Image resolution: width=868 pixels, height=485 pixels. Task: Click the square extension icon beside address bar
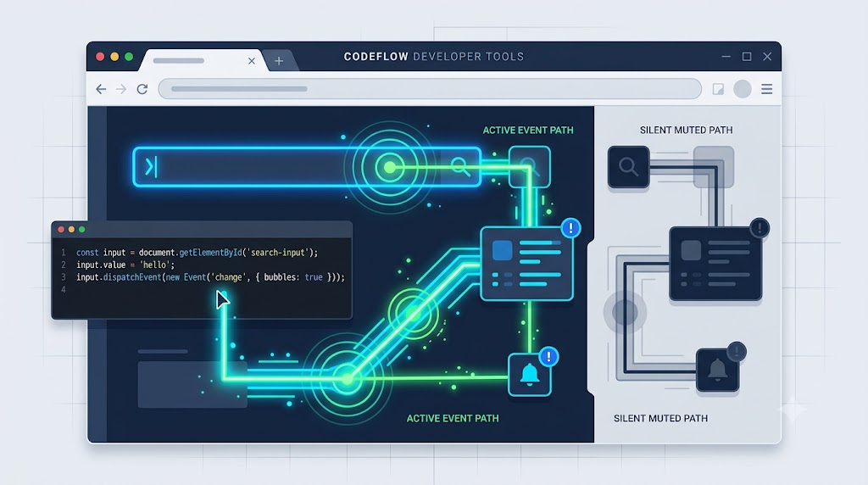[718, 89]
